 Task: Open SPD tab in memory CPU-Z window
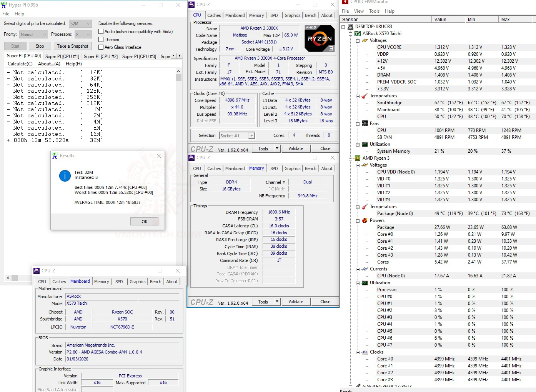(x=274, y=168)
